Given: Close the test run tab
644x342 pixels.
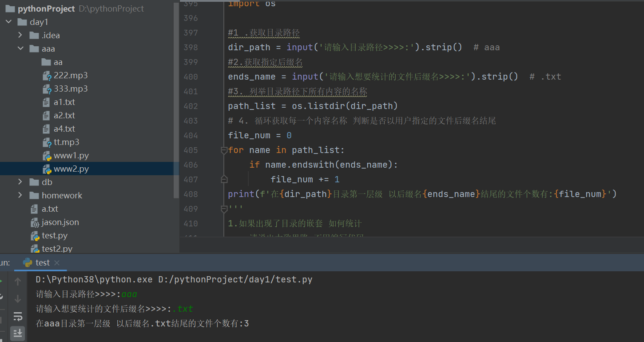Looking at the screenshot, I should point(57,263).
